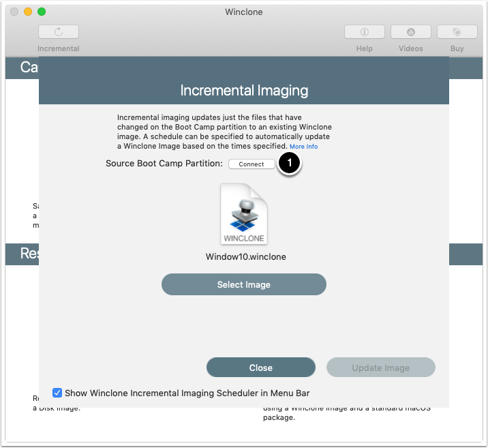Click the Winclone window title
The height and width of the screenshot is (448, 488).
point(244,12)
